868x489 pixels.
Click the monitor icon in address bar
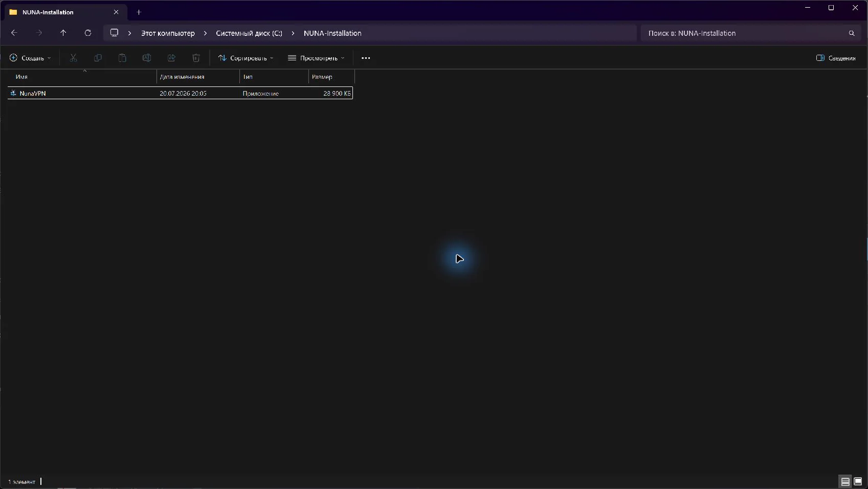(114, 33)
